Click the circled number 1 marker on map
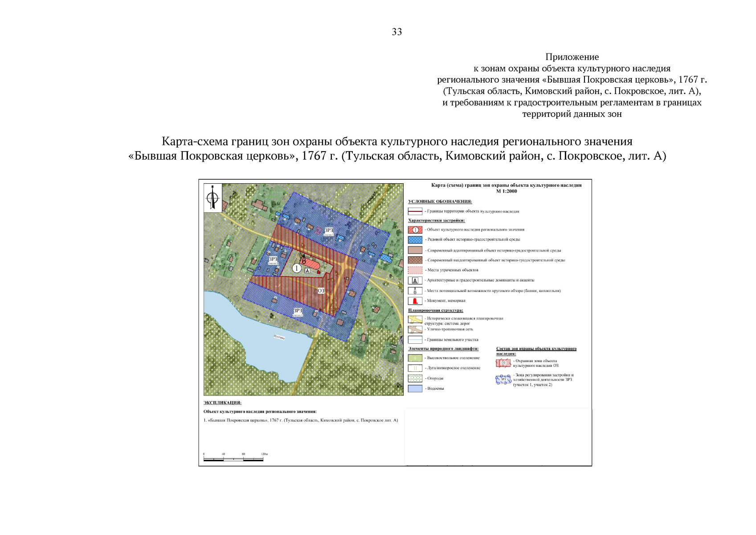 pyautogui.click(x=297, y=268)
